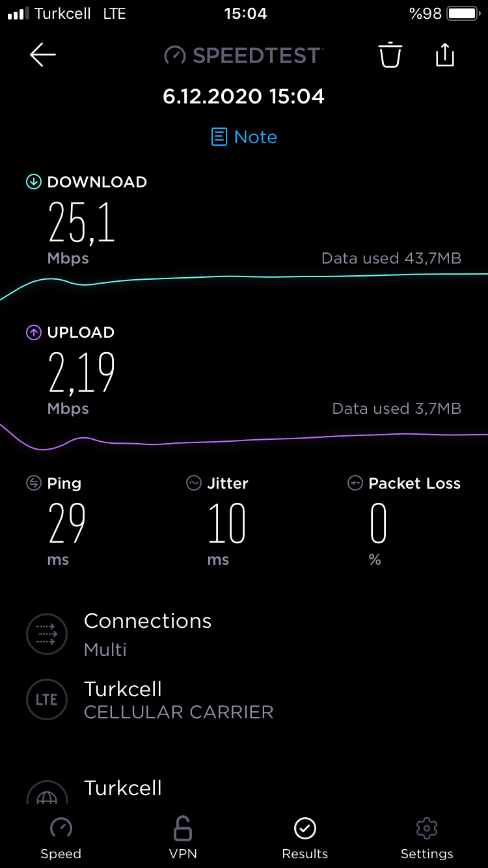Open the VPN tab

(183, 839)
